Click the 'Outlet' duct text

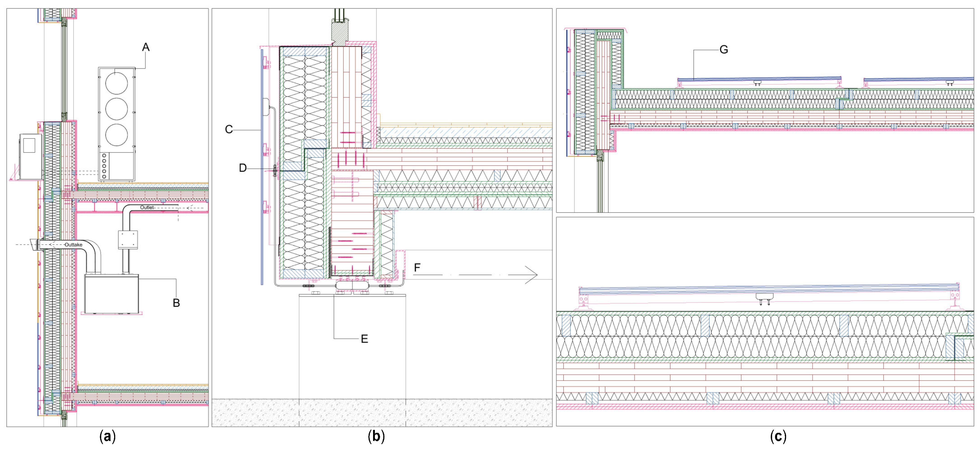pos(147,207)
